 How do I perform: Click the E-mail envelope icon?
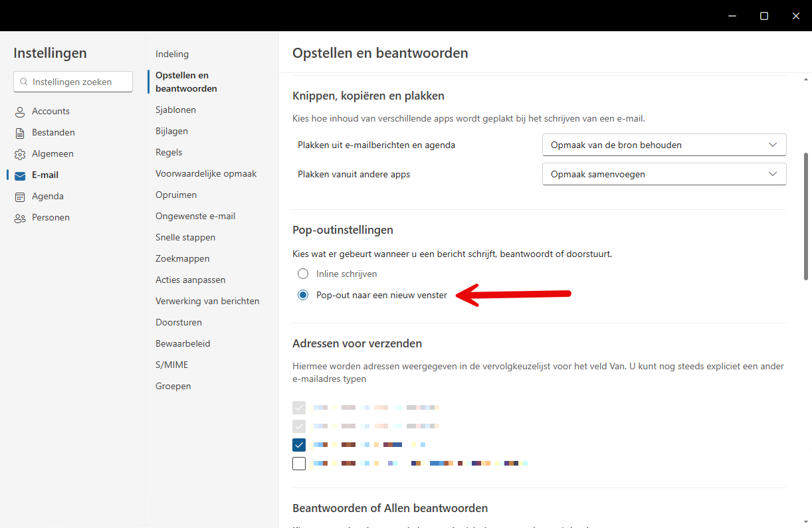[20, 175]
